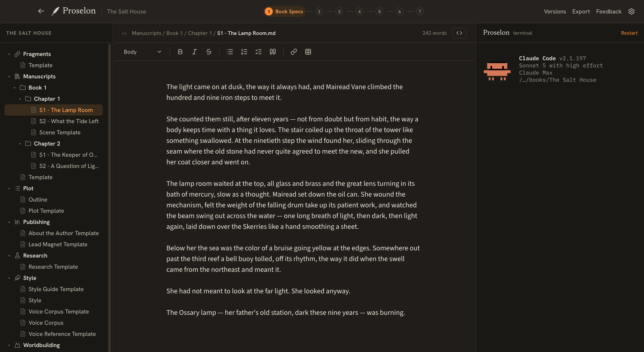The image size is (644, 352).
Task: Collapse the Research section
Action: coord(9,256)
